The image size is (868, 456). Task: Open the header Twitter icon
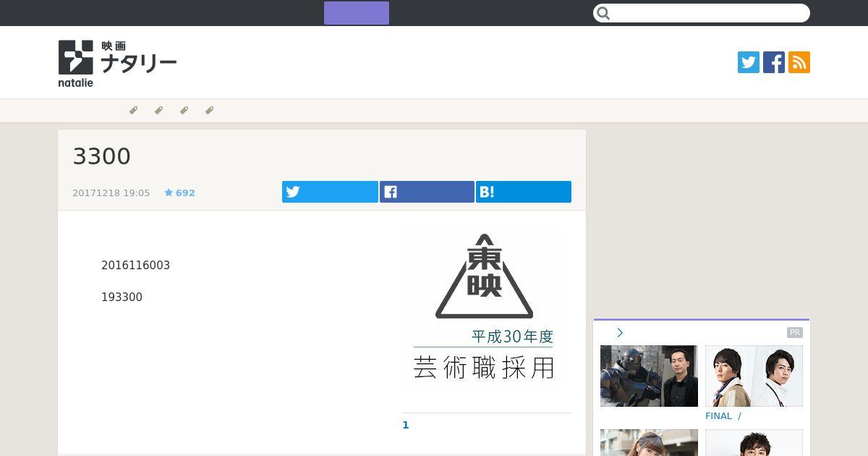click(749, 62)
